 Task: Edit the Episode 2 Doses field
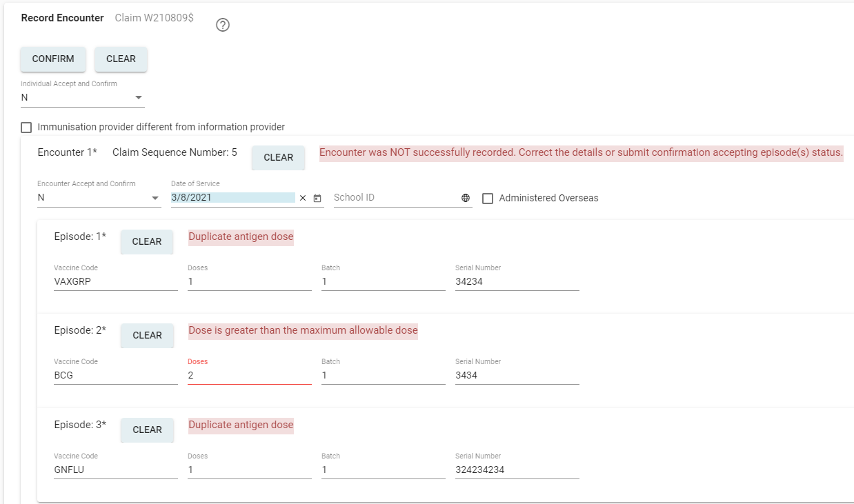(x=249, y=376)
